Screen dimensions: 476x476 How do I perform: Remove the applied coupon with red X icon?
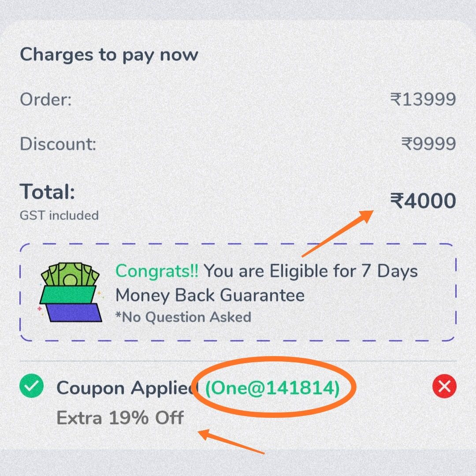[444, 386]
